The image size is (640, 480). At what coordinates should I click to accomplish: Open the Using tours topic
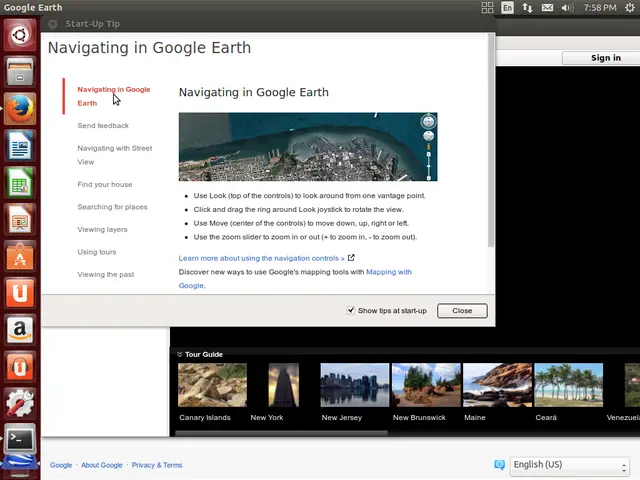click(x=97, y=252)
